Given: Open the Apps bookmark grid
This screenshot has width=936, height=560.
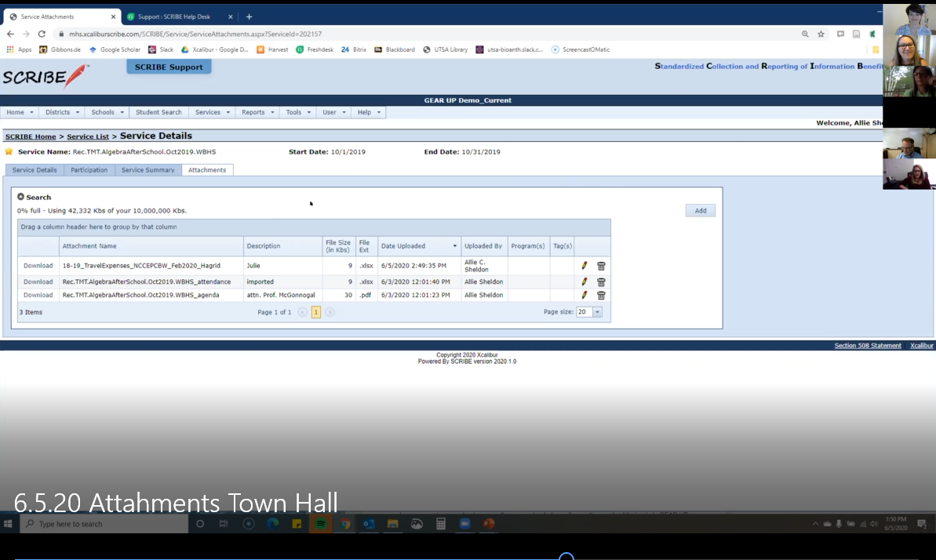Looking at the screenshot, I should coord(19,49).
